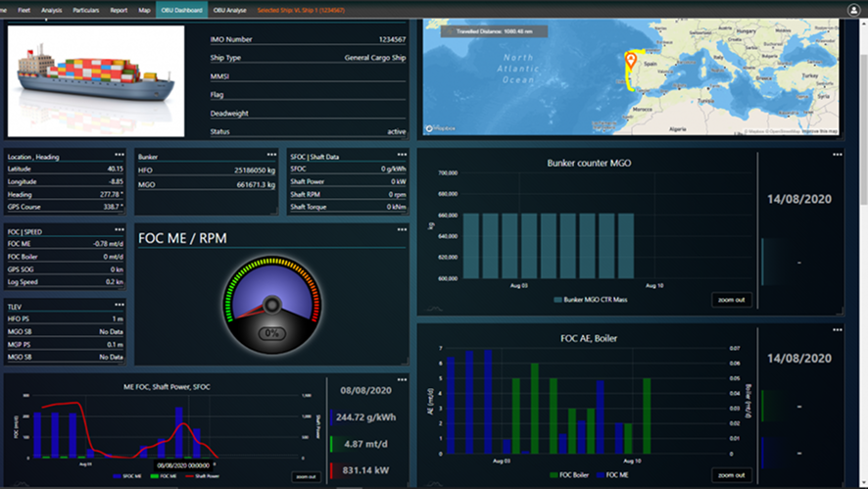This screenshot has width=868, height=489.
Task: Click the Heading value 277.78
Action: pos(112,194)
